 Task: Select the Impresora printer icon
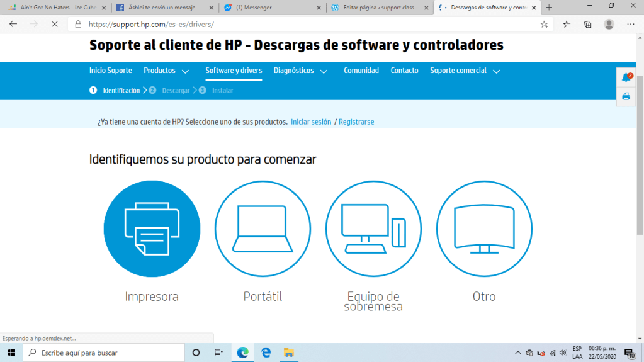point(152,229)
